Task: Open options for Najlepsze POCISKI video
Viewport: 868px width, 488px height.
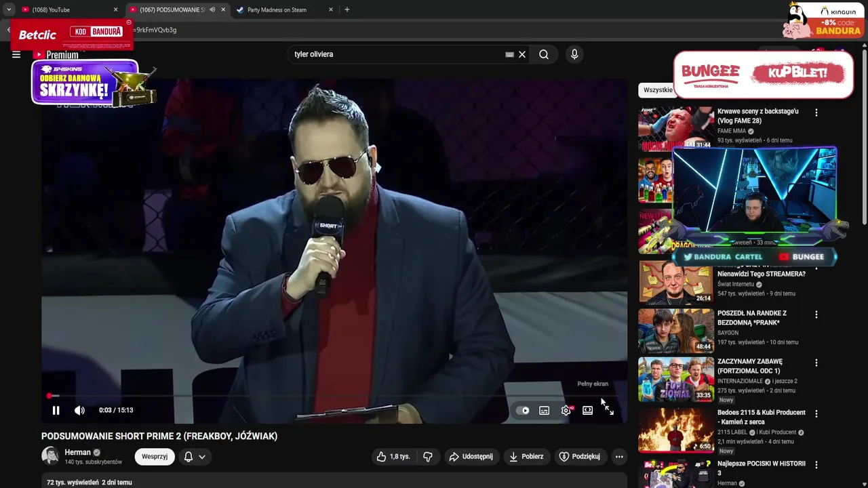Action: click(816, 465)
